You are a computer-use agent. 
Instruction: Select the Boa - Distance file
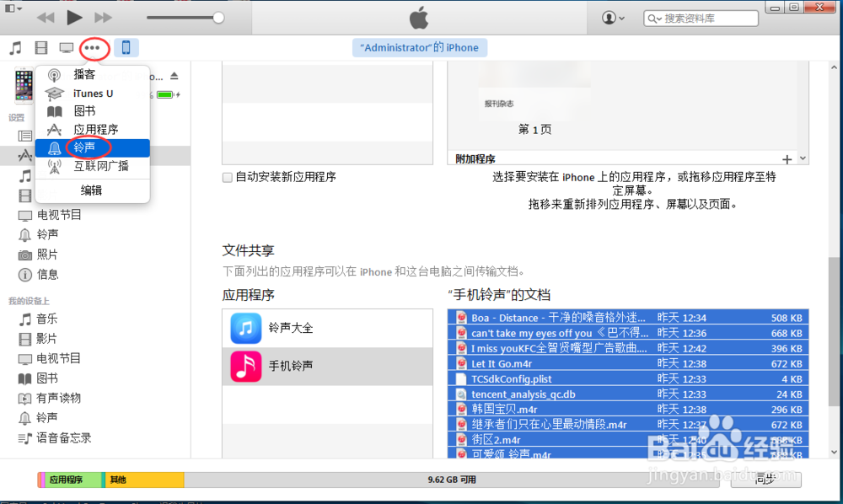click(x=628, y=318)
